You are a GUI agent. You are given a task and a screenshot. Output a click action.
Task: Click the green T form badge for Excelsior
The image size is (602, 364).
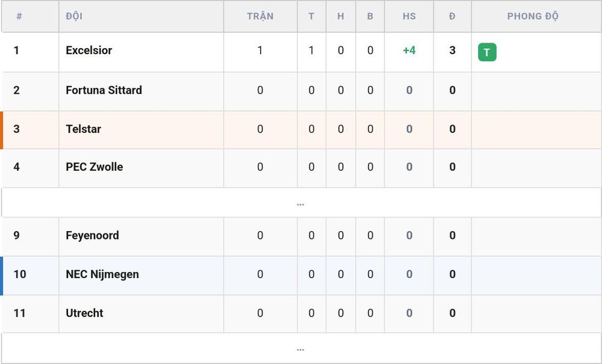tap(487, 52)
